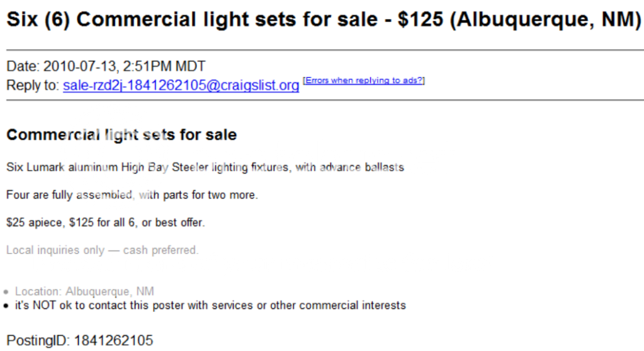The image size is (644, 351).
Task: Click the sale-rzd2j craigslist.org reply email link
Action: (181, 86)
